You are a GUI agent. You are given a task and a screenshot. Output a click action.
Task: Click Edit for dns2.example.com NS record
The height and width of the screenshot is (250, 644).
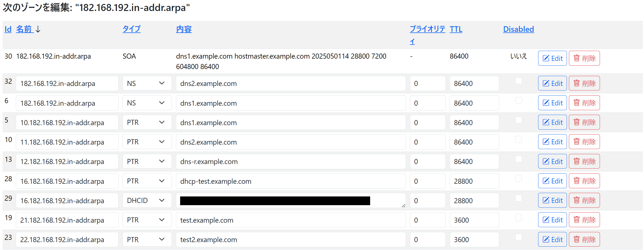552,83
